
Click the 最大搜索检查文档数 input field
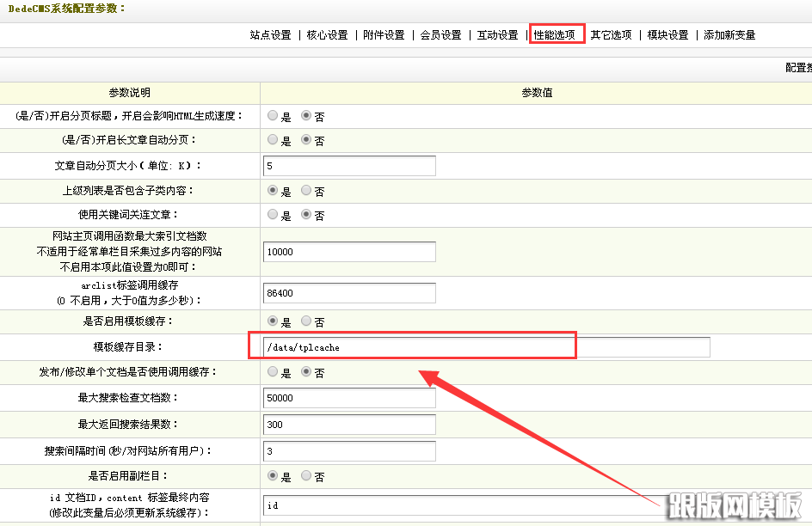tap(349, 398)
